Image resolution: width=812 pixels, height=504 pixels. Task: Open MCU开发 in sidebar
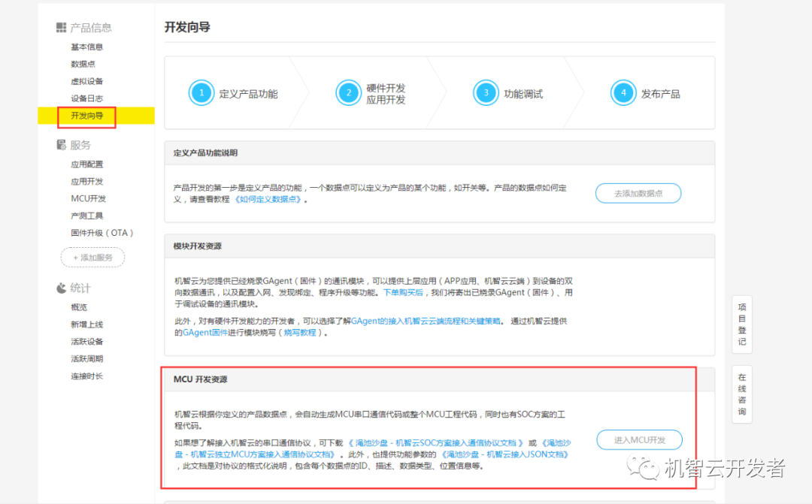click(x=88, y=199)
